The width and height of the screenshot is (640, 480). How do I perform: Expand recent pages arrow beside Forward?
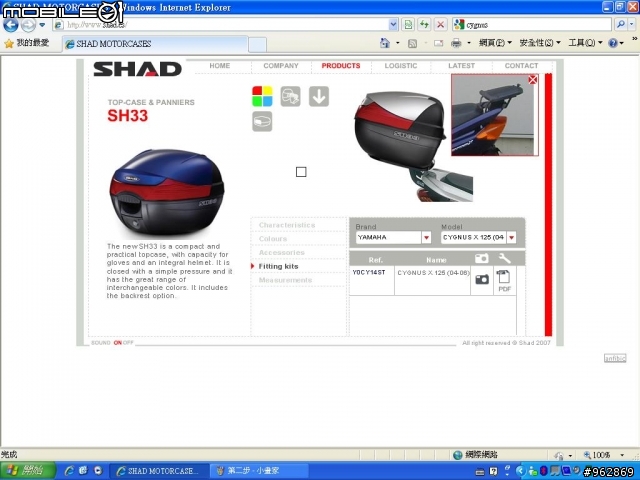click(42, 25)
